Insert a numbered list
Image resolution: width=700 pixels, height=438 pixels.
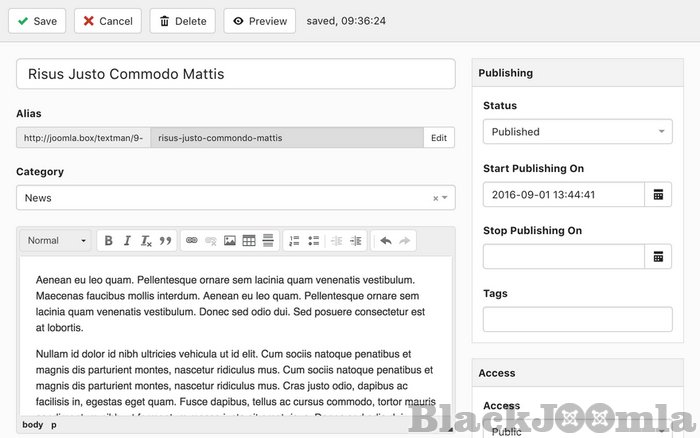pos(294,241)
